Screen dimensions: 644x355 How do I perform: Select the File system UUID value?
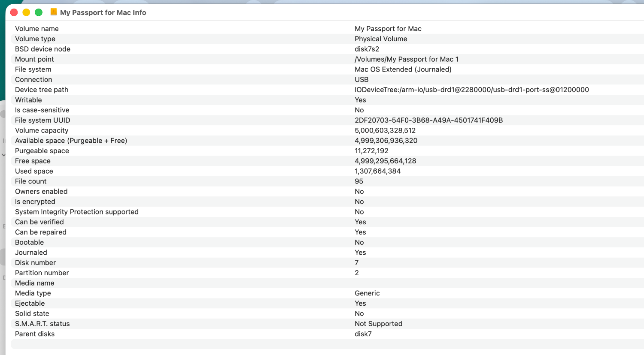coord(428,120)
